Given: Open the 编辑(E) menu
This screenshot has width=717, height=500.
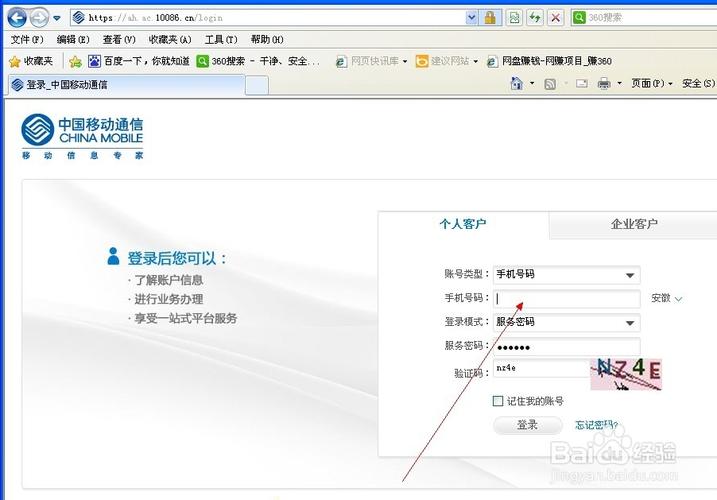Looking at the screenshot, I should [73, 40].
